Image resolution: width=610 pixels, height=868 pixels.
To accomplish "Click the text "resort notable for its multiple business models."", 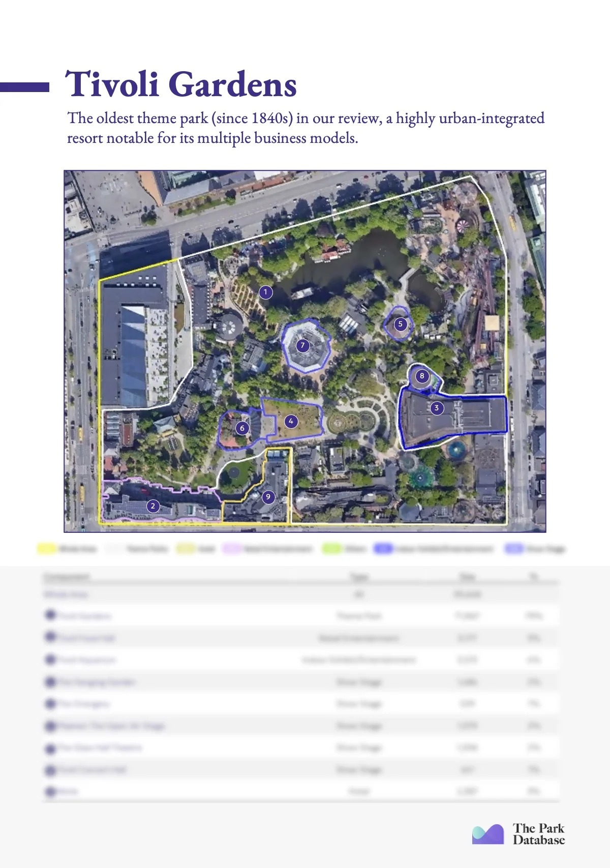I will click(212, 138).
